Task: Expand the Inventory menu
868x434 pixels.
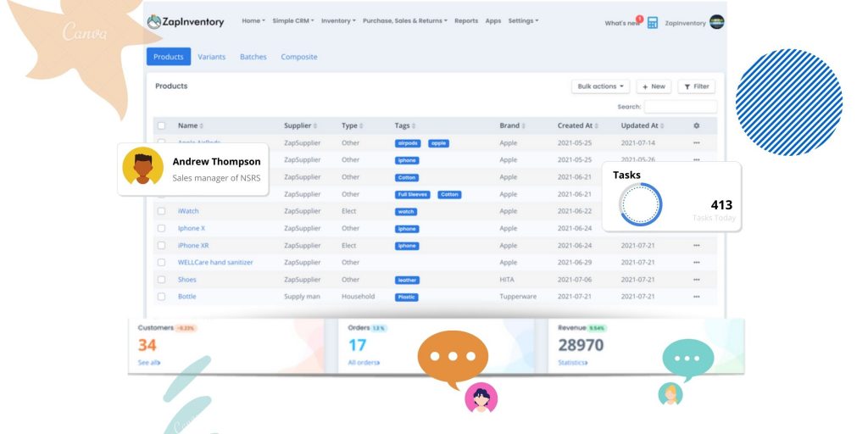Action: coord(338,21)
